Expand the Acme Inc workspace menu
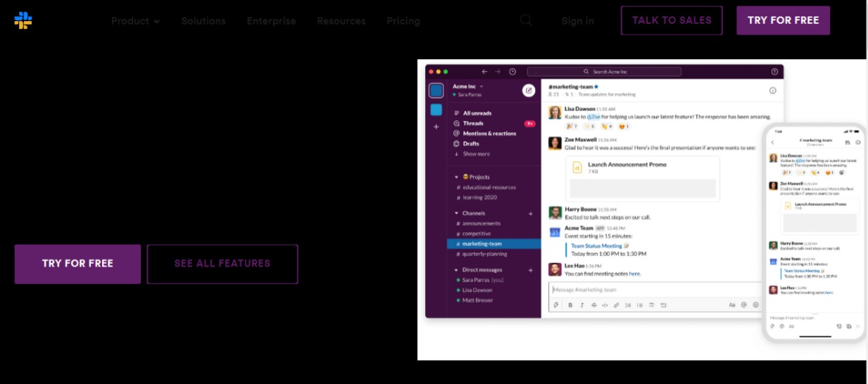This screenshot has width=868, height=384. pos(467,87)
